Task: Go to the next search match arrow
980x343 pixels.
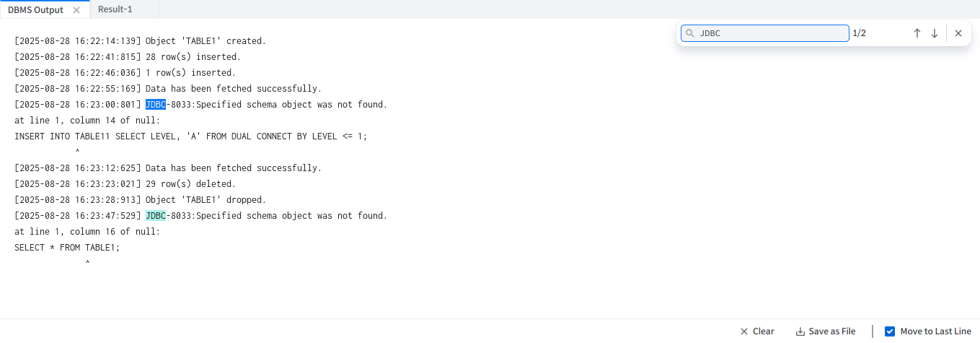Action: 935,33
